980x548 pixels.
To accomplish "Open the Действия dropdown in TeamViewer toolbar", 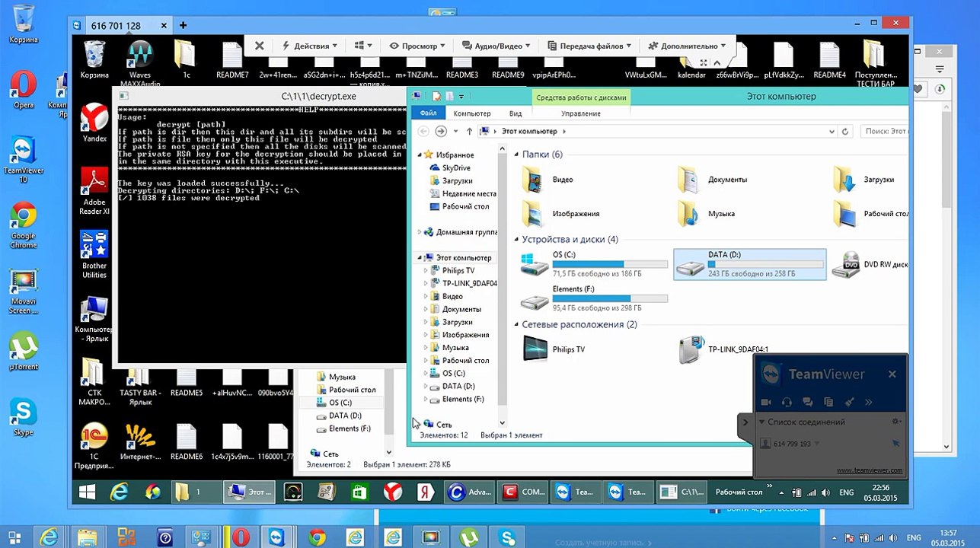I will pos(310,46).
